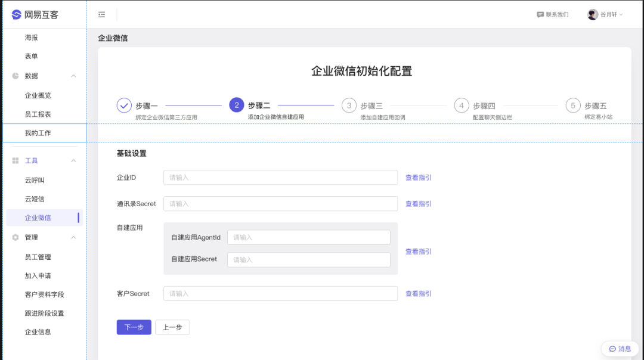Click the step 5 circle indicator
The width and height of the screenshot is (644, 360).
coord(573,105)
